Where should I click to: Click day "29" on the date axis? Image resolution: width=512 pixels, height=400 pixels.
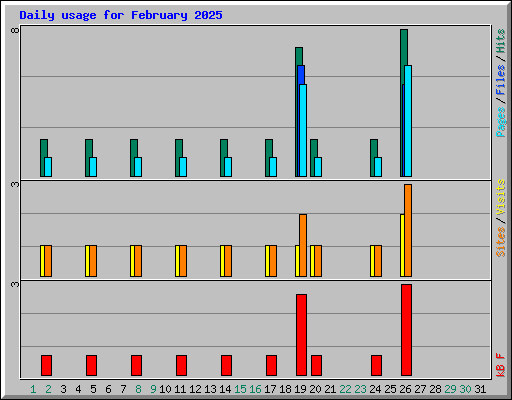tap(450, 389)
